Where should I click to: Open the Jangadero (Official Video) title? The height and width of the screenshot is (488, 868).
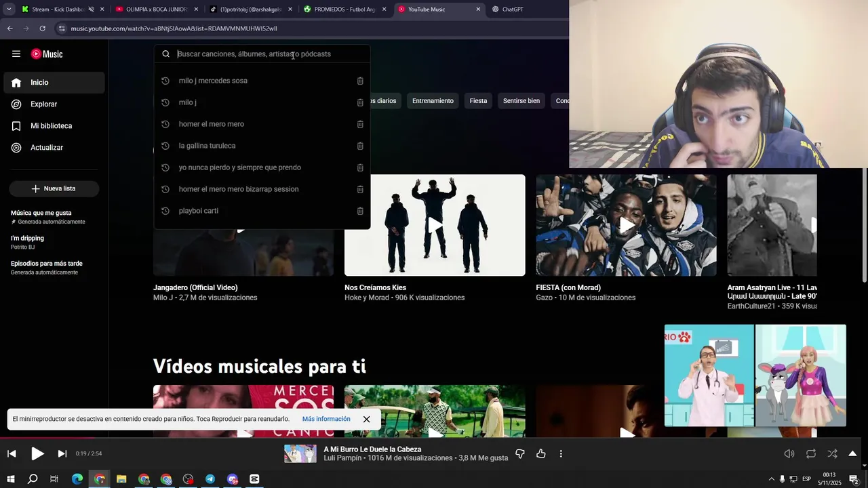195,287
